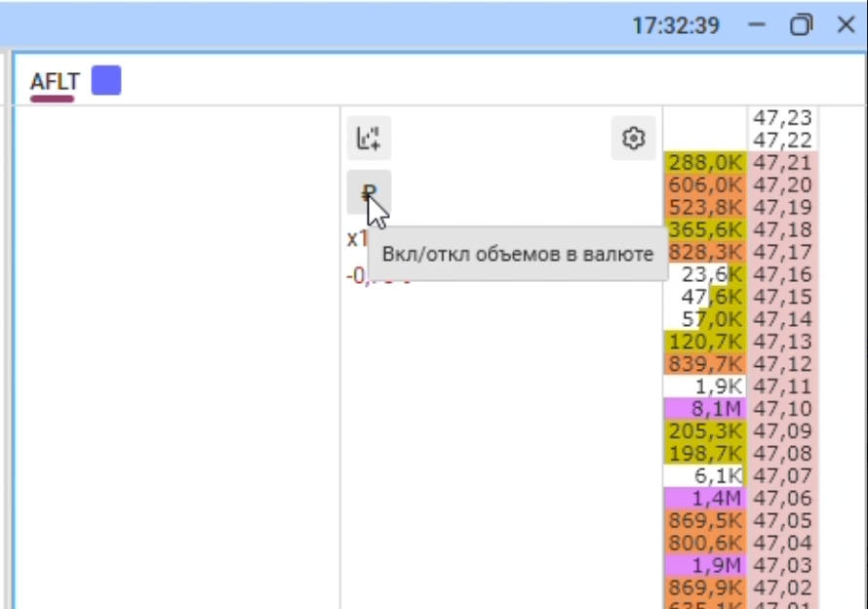Click price level 47,05
Image resolution: width=868 pixels, height=609 pixels.
coord(782,520)
